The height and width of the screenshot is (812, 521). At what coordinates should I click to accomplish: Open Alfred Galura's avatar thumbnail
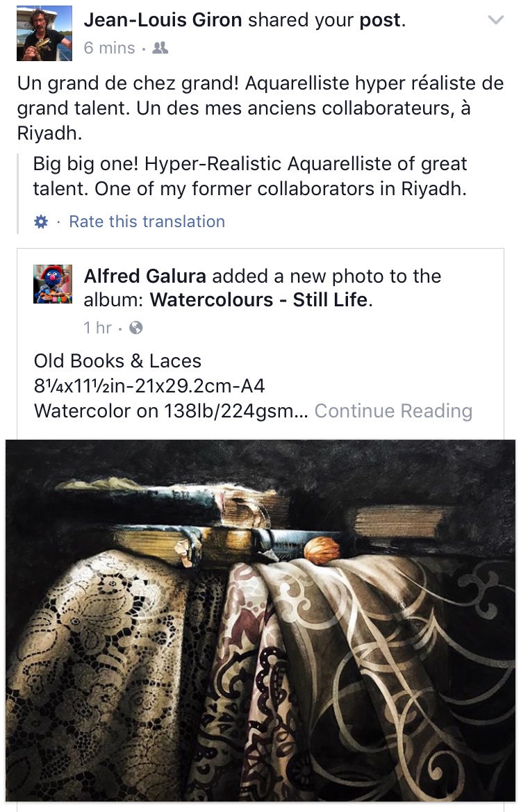(52, 284)
